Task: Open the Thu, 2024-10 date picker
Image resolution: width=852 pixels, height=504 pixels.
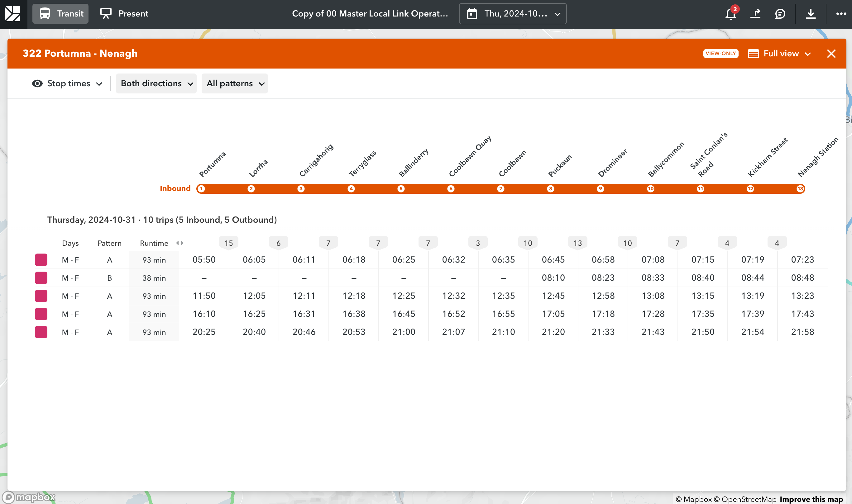Action: [x=513, y=14]
